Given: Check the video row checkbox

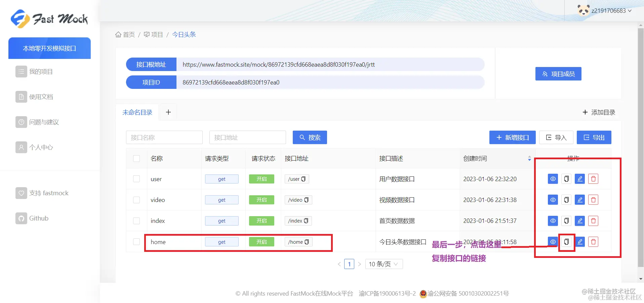Looking at the screenshot, I should 136,200.
